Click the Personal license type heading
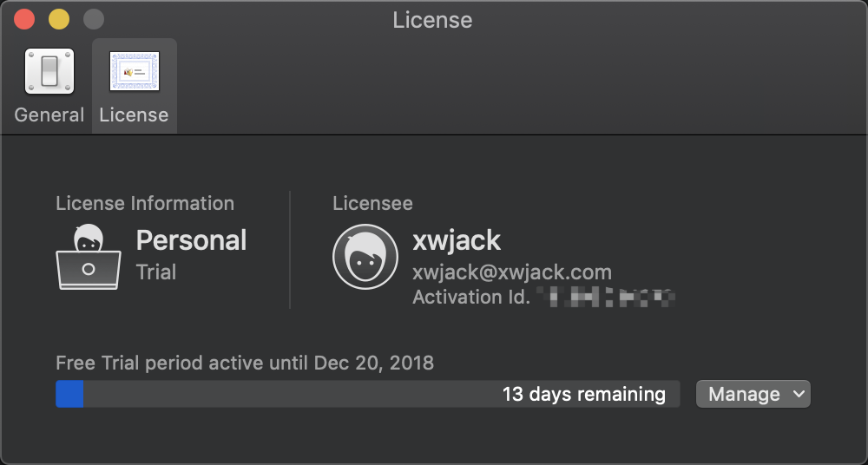 coord(192,241)
